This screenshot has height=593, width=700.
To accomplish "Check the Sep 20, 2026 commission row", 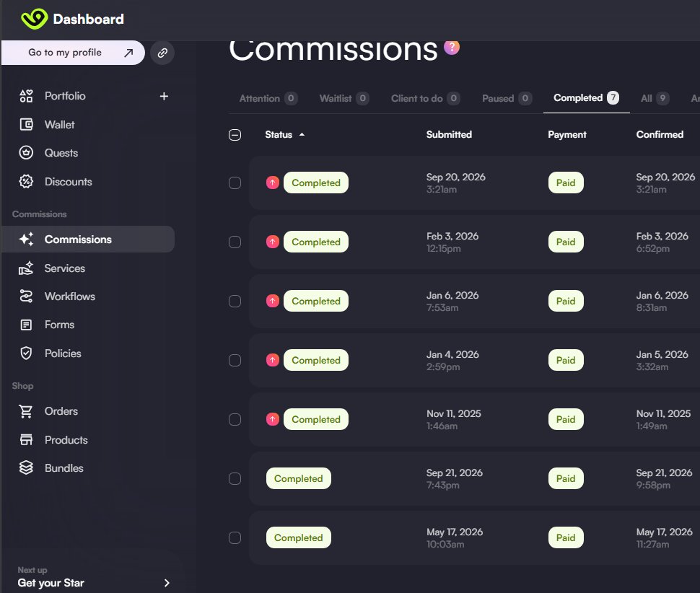I will click(235, 183).
